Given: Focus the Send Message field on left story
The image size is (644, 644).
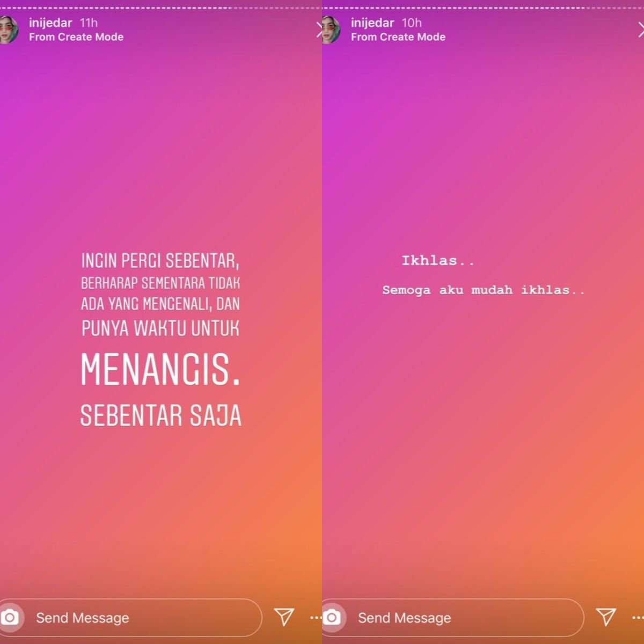Looking at the screenshot, I should point(131,618).
